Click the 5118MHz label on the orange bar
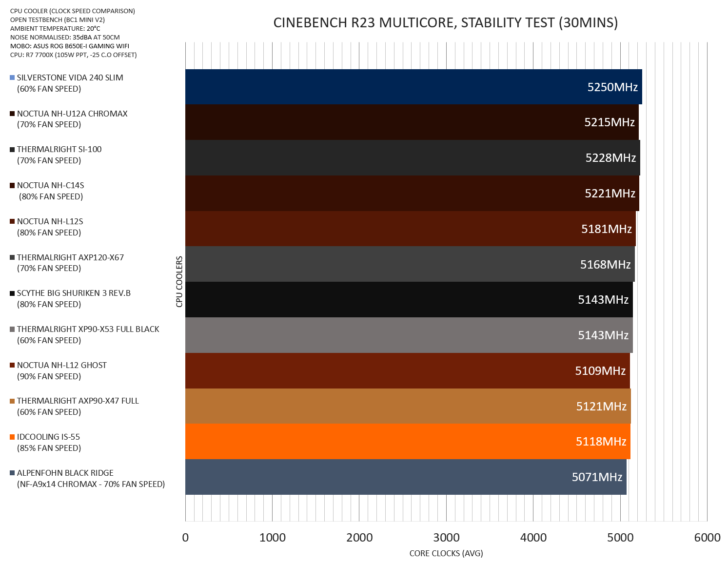728x563 pixels. pos(601,442)
